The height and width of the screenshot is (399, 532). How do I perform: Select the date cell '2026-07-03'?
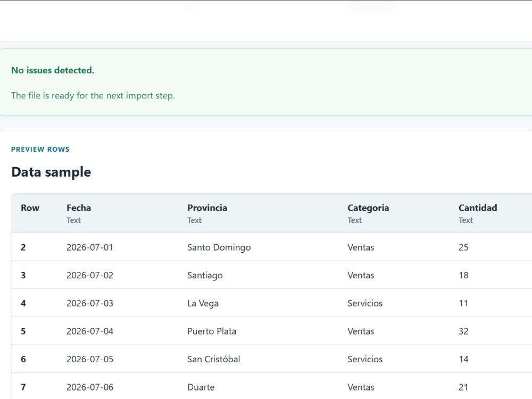90,303
